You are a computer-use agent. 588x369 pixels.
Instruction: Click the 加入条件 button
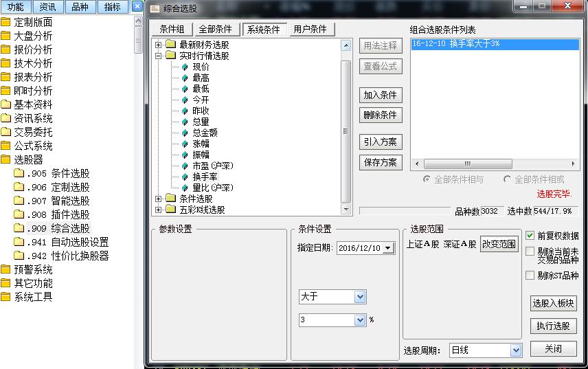[381, 95]
